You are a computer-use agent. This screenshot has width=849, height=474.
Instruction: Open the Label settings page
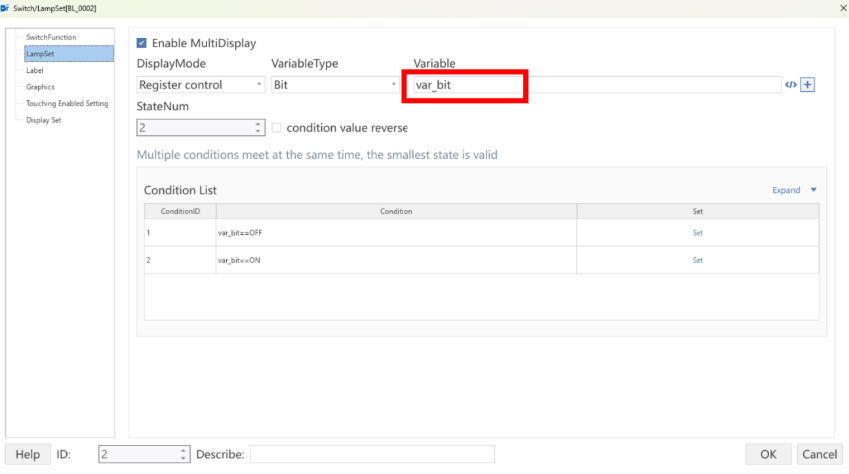point(35,70)
